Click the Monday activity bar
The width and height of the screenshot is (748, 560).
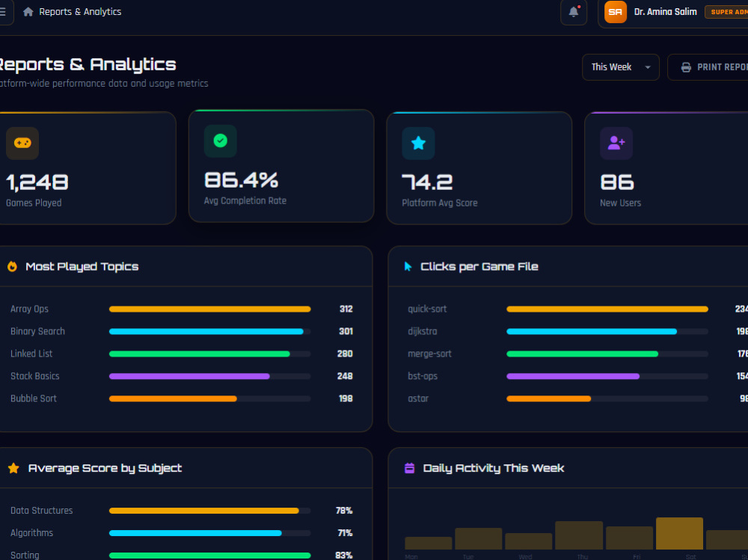click(x=429, y=544)
